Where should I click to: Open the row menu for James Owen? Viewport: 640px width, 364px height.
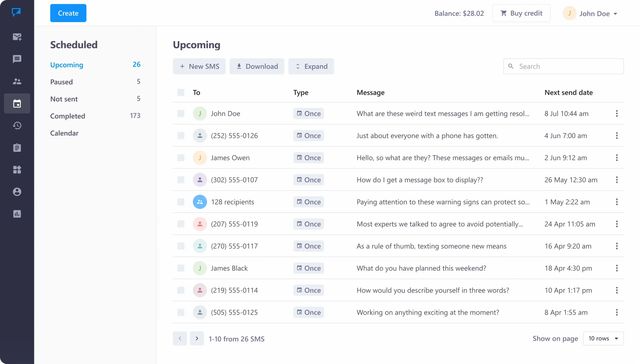617,158
